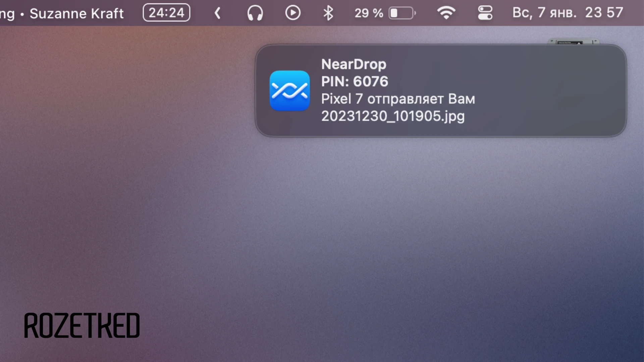Click the PIN: 6076 text
Image resolution: width=644 pixels, height=362 pixels.
(355, 81)
